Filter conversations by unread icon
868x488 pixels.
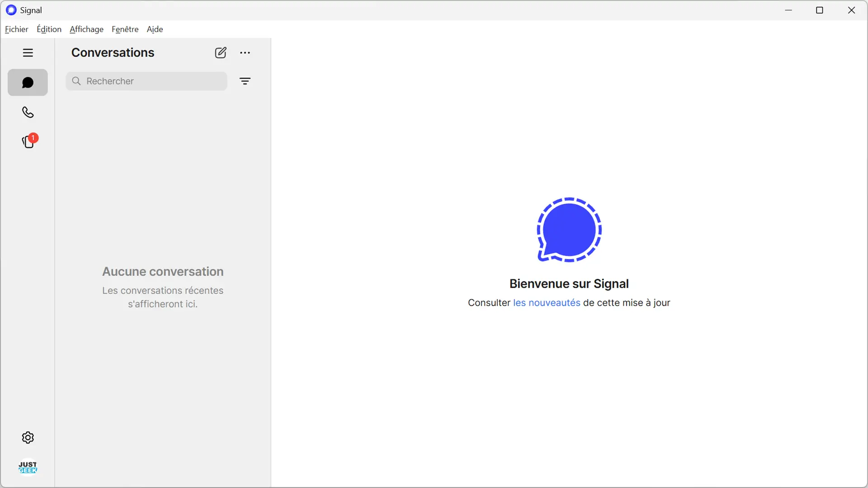[x=245, y=81]
